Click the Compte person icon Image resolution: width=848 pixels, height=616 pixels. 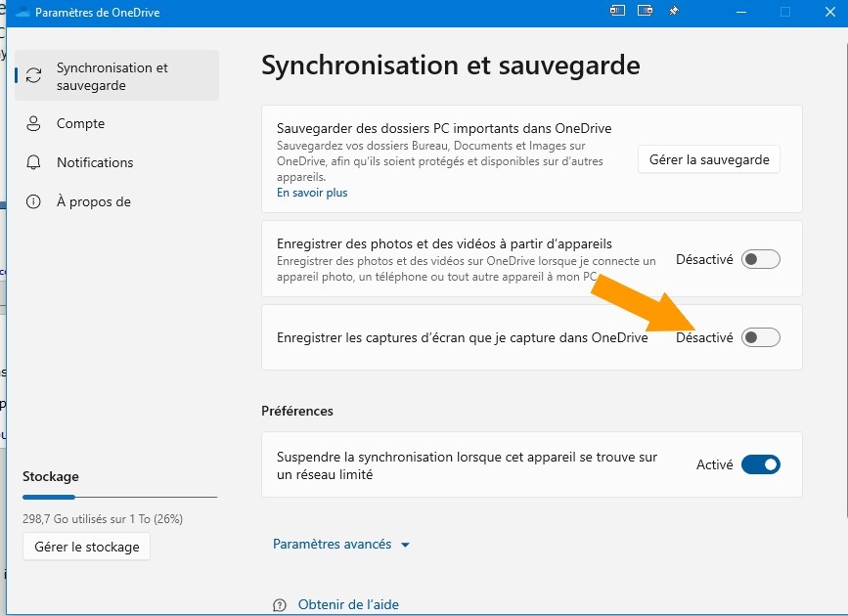(34, 124)
